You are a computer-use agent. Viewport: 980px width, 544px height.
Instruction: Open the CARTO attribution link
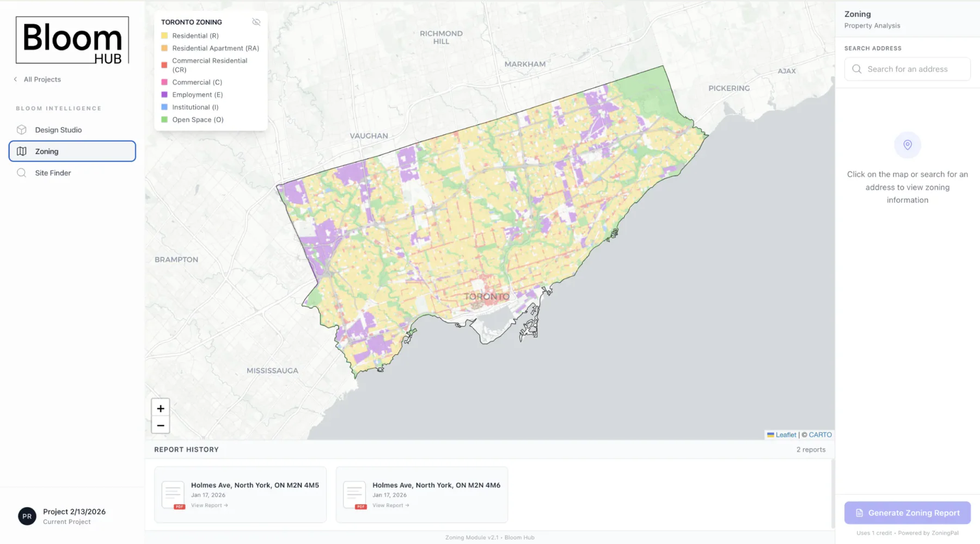(820, 435)
